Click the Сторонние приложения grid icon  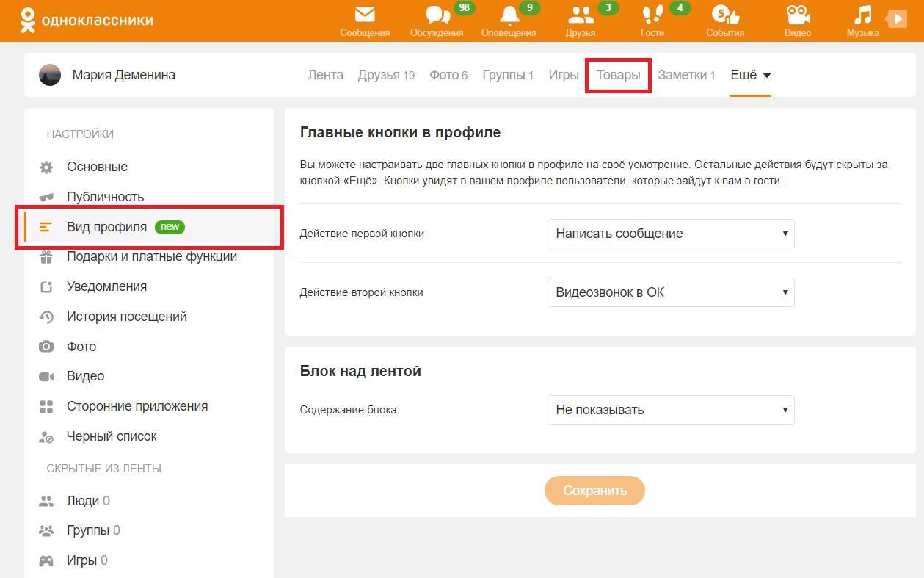click(46, 407)
